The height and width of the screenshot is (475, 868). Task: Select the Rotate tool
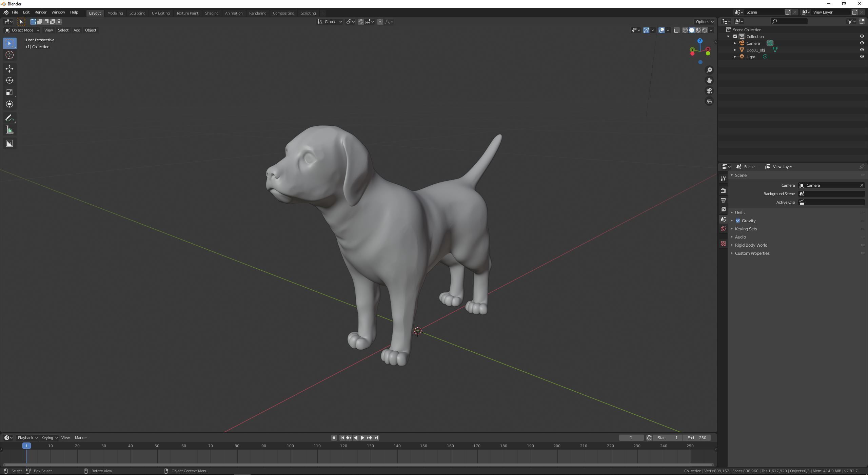coord(9,81)
